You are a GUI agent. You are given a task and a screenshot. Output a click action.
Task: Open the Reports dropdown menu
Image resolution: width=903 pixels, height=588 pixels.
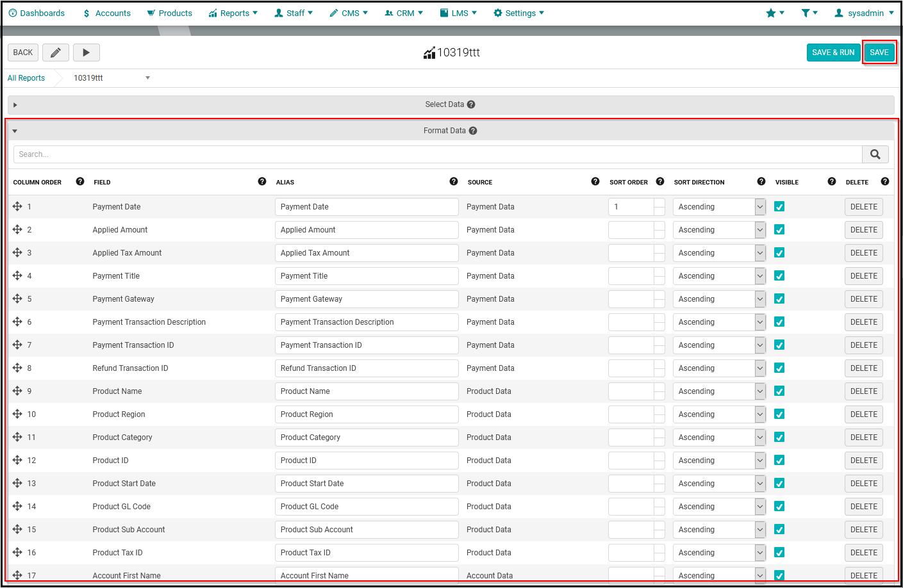(233, 13)
